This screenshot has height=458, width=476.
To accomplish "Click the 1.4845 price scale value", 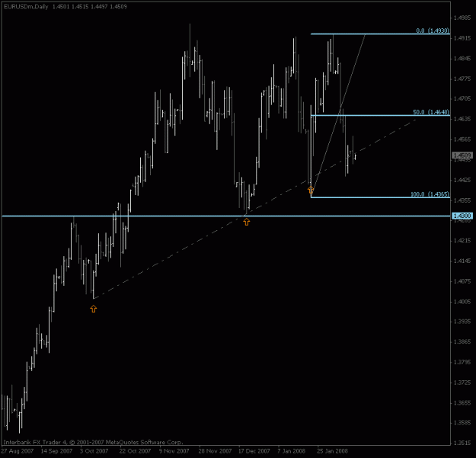I will (x=462, y=59).
